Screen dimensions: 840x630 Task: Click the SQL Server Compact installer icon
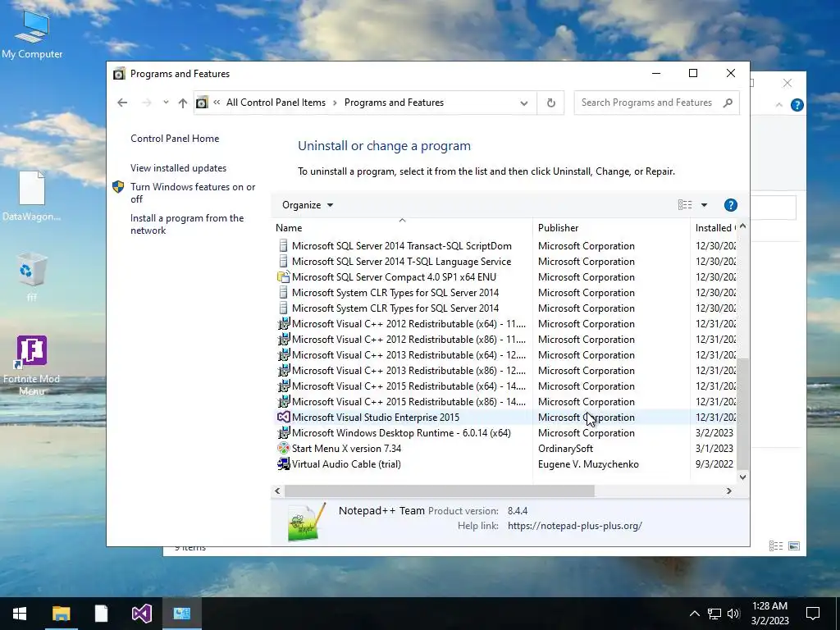pyautogui.click(x=283, y=277)
